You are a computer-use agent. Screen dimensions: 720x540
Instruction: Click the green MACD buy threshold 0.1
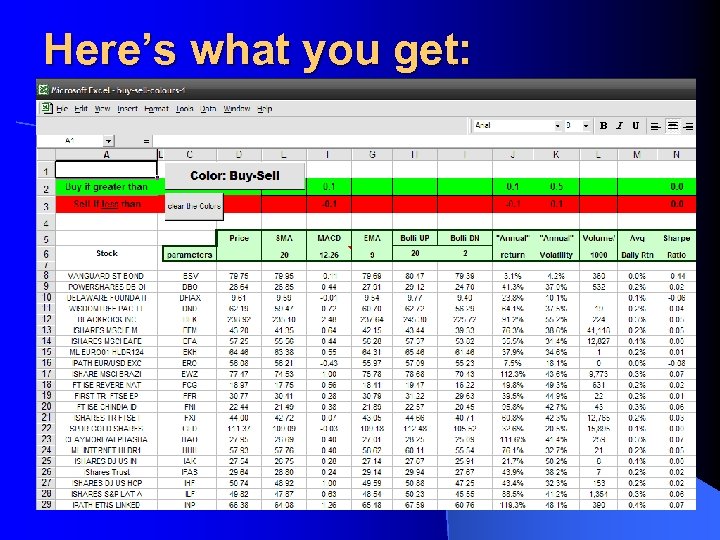click(329, 187)
